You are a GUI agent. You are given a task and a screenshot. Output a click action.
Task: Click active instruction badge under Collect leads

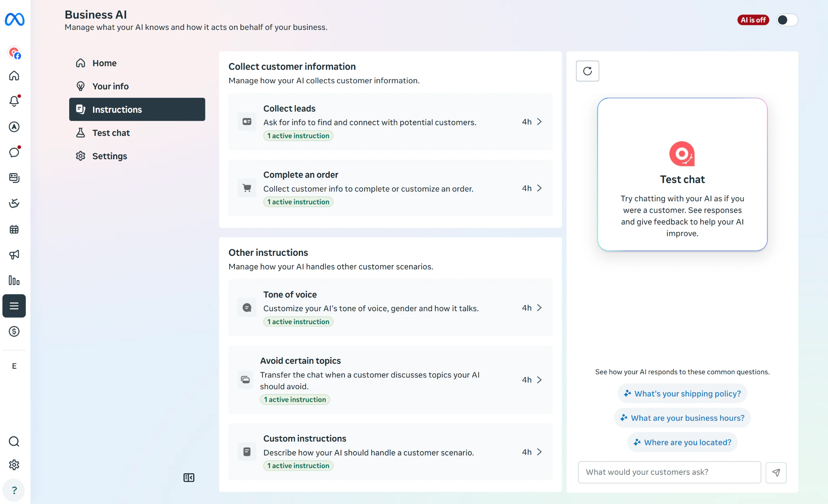298,136
